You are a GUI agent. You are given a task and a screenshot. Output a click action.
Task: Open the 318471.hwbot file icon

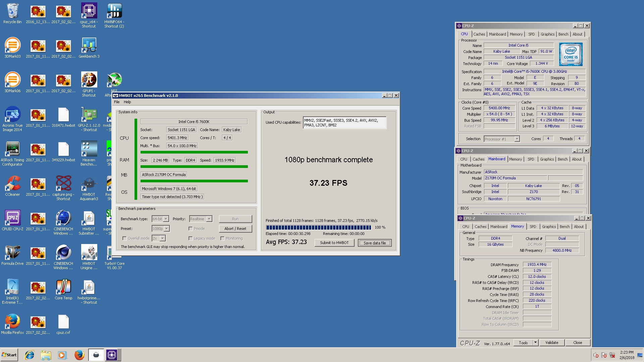point(63,117)
